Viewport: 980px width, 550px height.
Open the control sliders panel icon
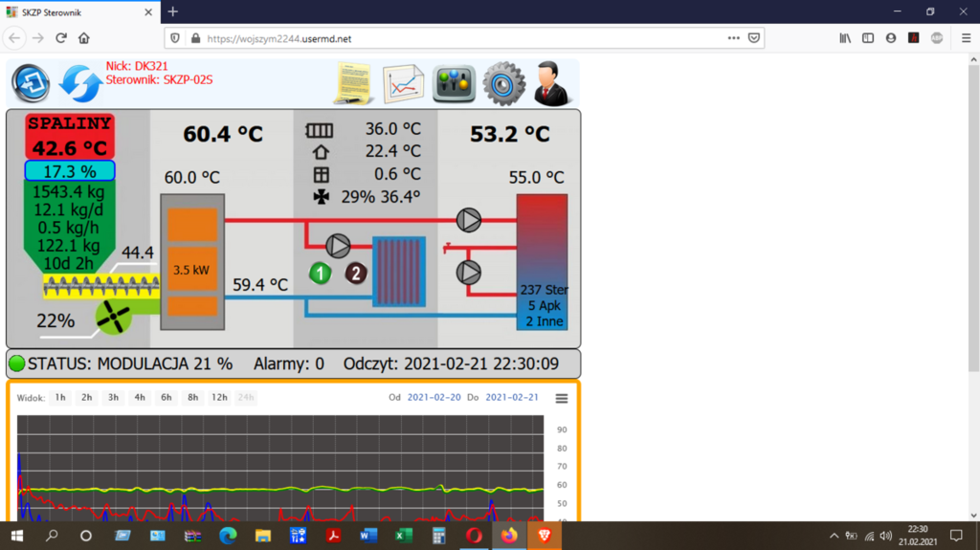tap(454, 83)
